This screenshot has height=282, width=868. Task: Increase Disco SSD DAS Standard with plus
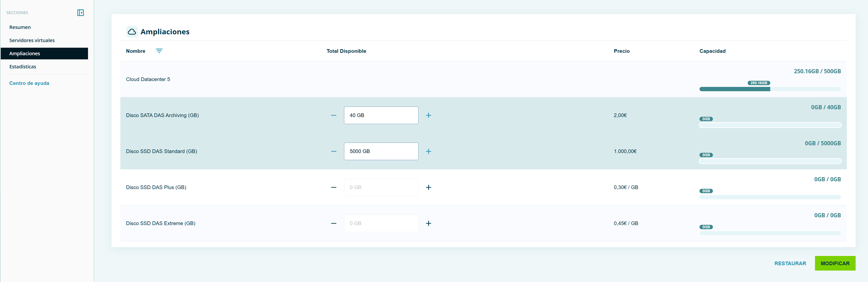428,151
